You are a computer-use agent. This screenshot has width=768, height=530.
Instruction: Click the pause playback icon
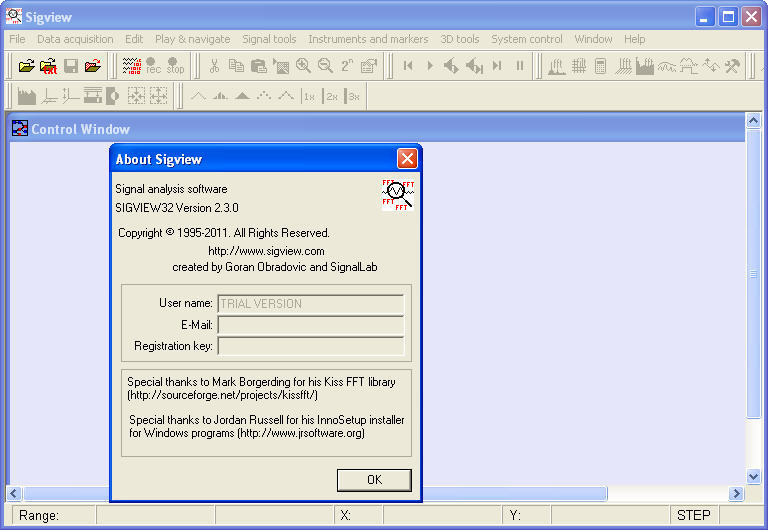tap(520, 66)
